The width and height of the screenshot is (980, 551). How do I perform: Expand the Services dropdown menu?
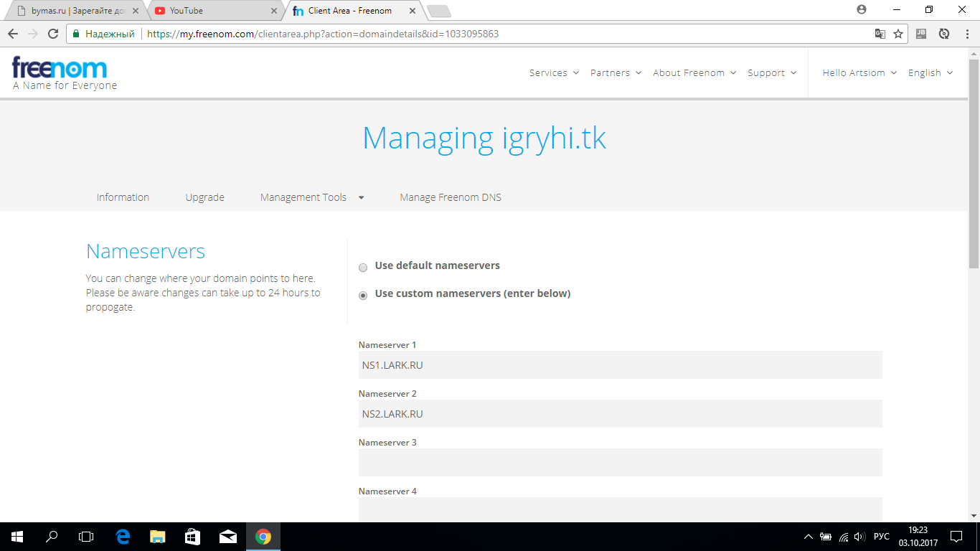[x=553, y=72]
